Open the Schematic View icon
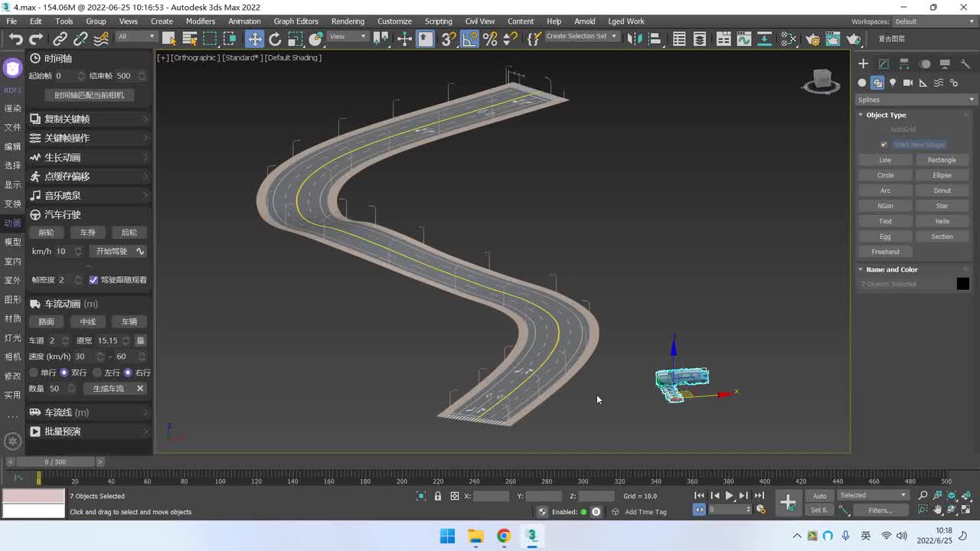This screenshot has height=551, width=980. pos(765,39)
